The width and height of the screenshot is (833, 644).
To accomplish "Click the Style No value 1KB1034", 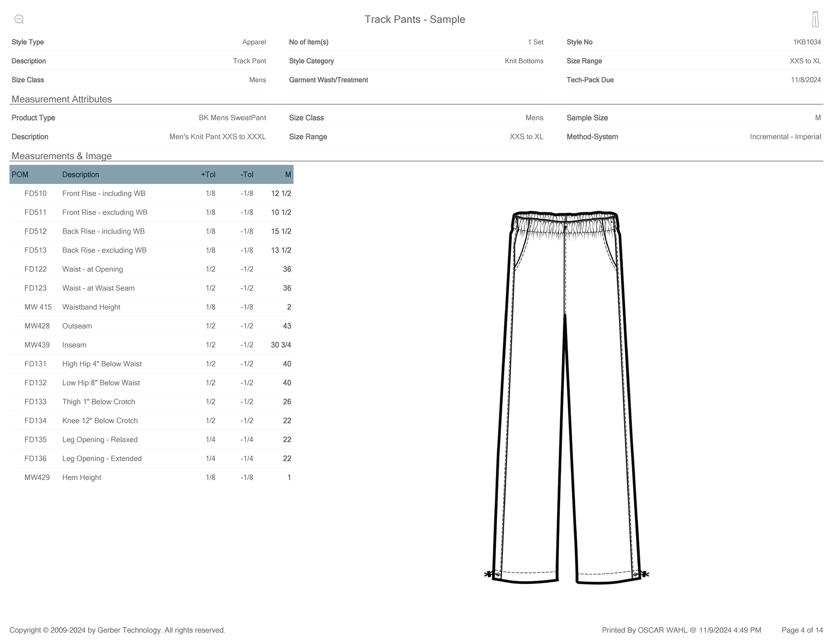I will click(x=807, y=42).
